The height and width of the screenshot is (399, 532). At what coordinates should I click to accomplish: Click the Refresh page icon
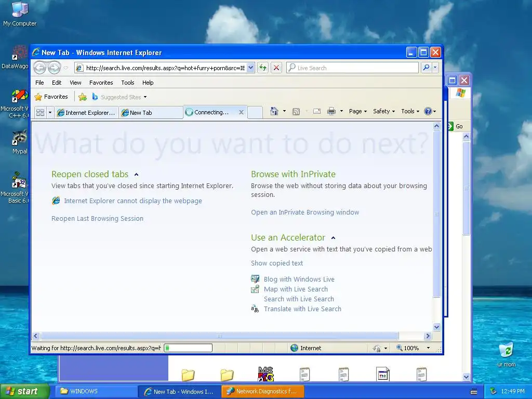tap(263, 68)
